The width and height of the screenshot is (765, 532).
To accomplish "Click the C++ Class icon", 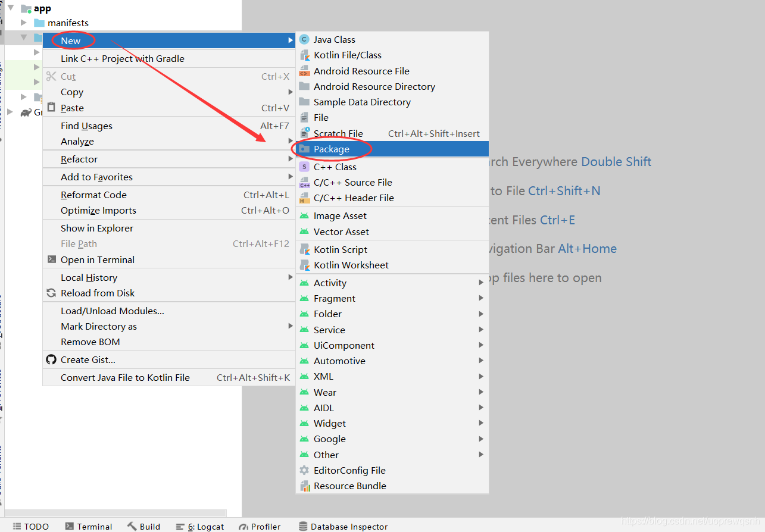I will tap(304, 167).
